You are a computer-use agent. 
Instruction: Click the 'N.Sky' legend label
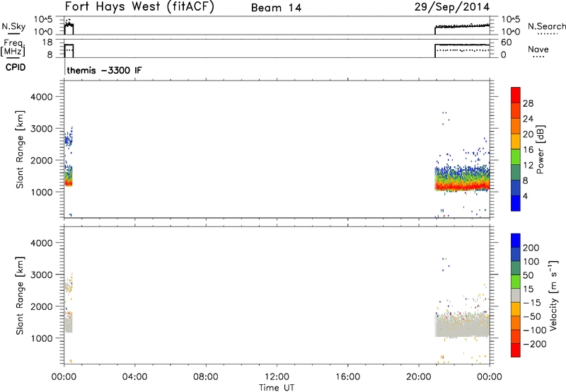13,26
